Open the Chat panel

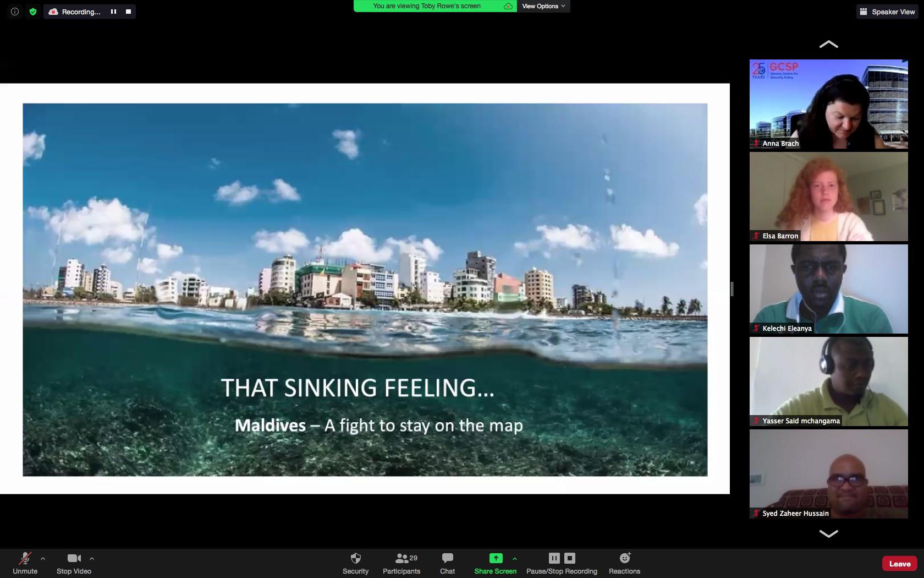447,563
